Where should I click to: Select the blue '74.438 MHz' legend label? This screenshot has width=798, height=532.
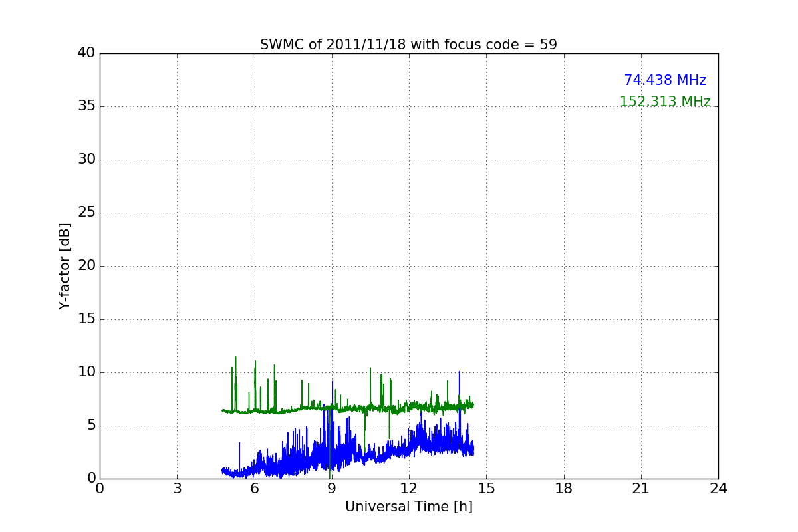[x=665, y=80]
